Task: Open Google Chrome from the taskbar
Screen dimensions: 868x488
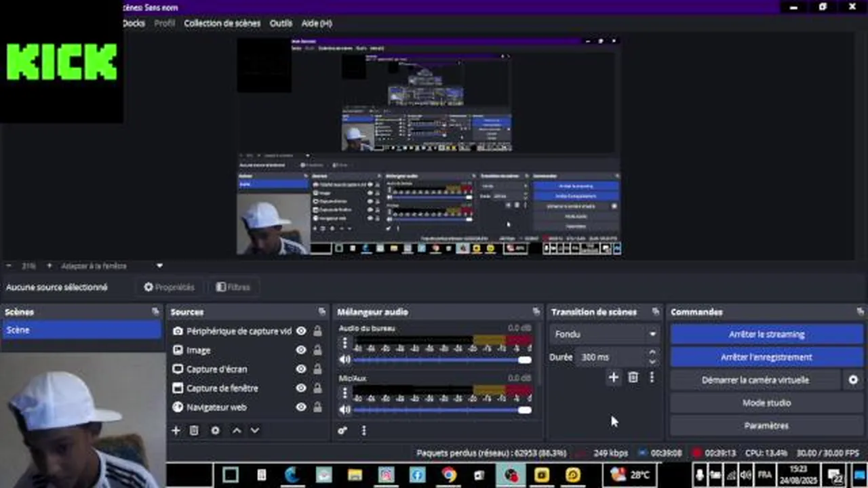Action: pos(448,475)
